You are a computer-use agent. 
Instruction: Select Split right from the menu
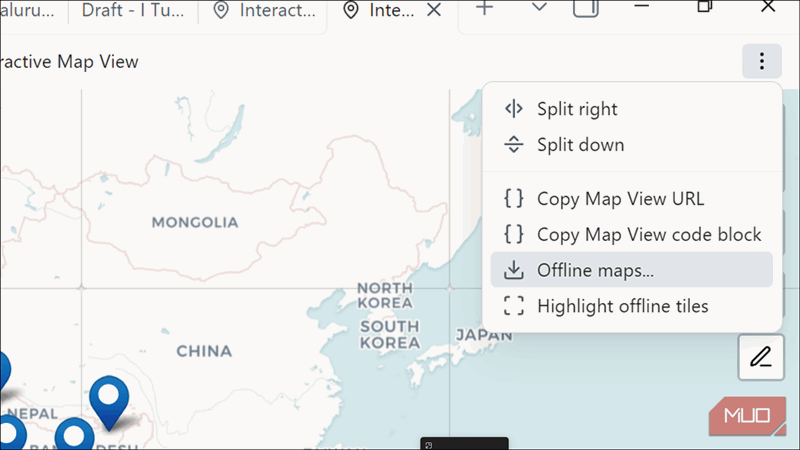[632, 109]
